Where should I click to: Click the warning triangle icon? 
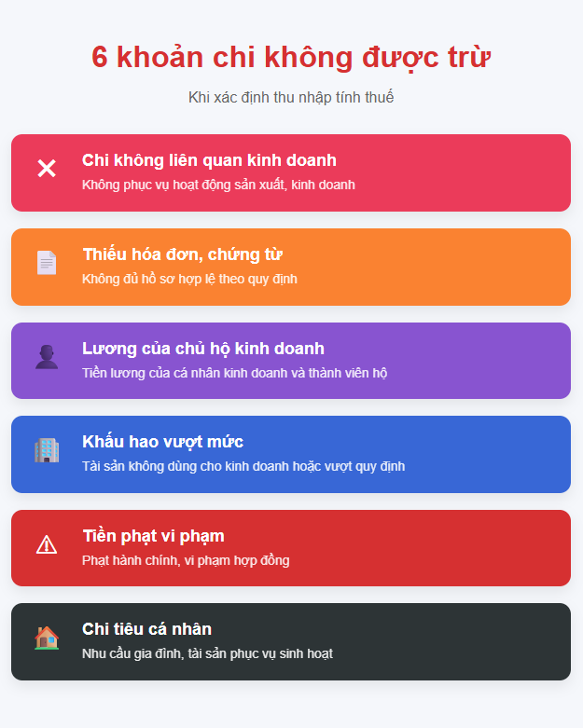pyautogui.click(x=47, y=545)
